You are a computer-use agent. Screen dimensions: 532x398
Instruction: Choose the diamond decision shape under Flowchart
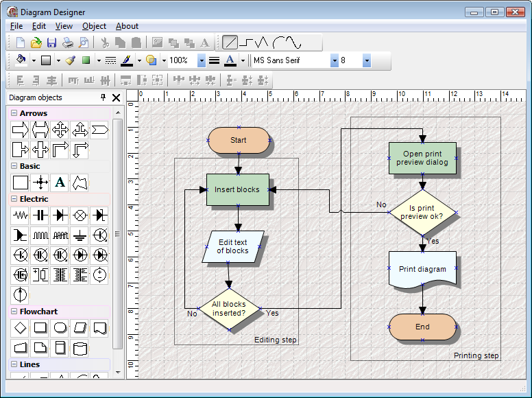coord(21,327)
